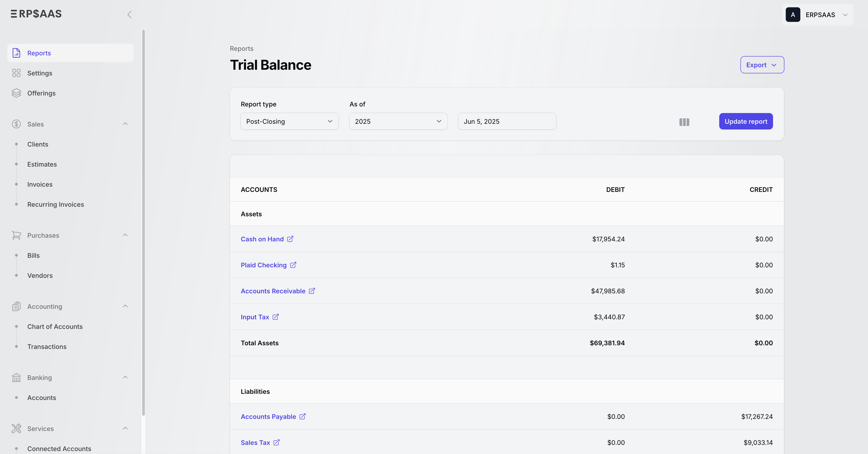The width and height of the screenshot is (868, 454).
Task: Click the $3,440.87 Input Tax debit
Action: 609,317
